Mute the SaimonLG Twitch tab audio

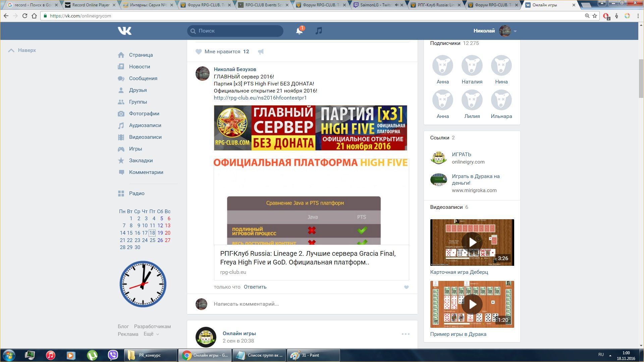tap(396, 5)
